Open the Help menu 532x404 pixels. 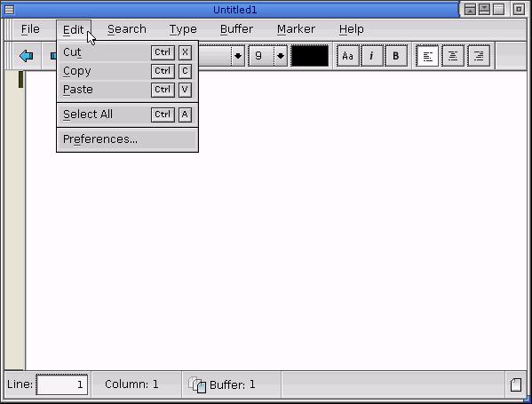pyautogui.click(x=351, y=29)
